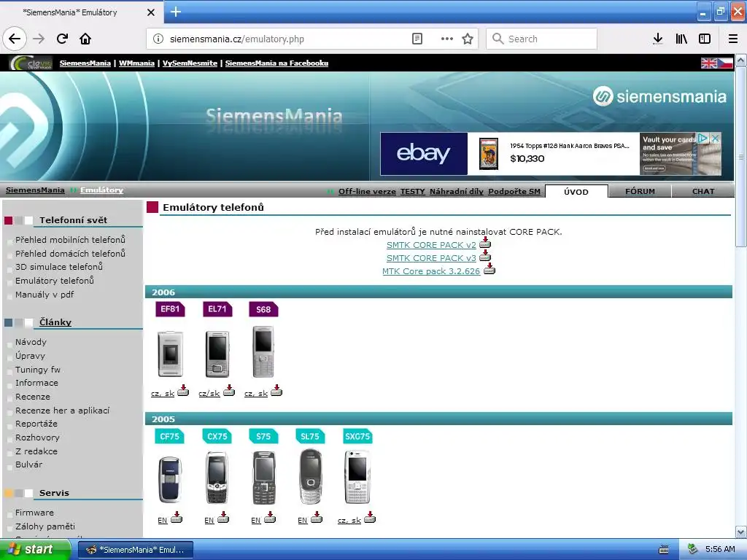Toggle the sidebar view icon
The image size is (747, 560).
click(705, 39)
